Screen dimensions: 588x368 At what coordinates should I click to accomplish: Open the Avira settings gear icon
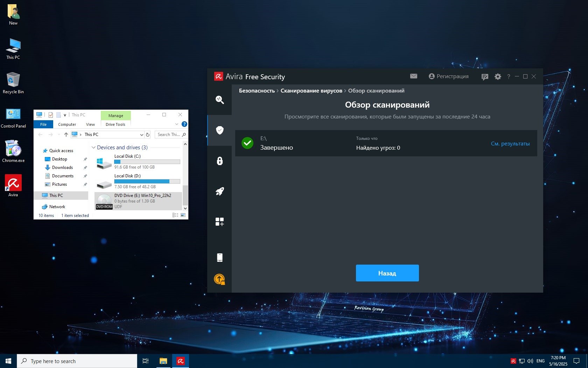click(x=498, y=76)
